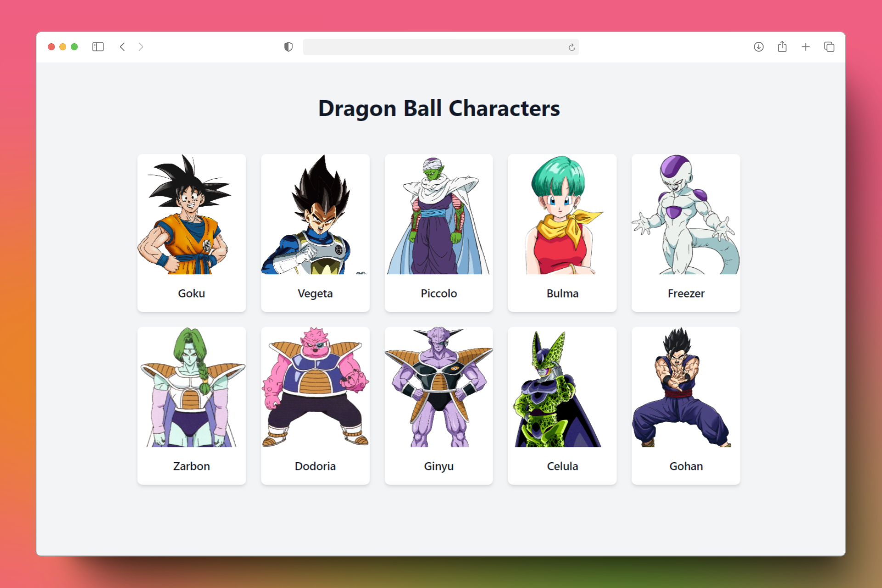Select the Ginyu character image
The image size is (882, 588).
click(439, 387)
